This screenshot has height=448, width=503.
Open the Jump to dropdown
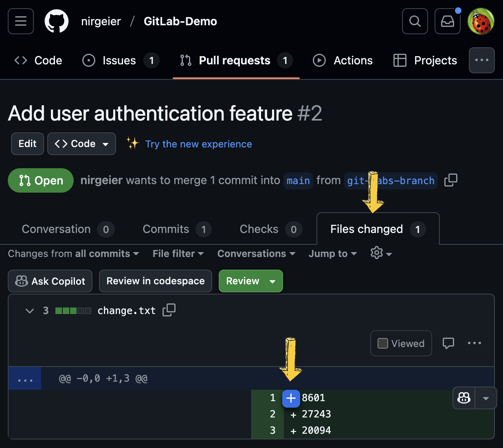333,254
